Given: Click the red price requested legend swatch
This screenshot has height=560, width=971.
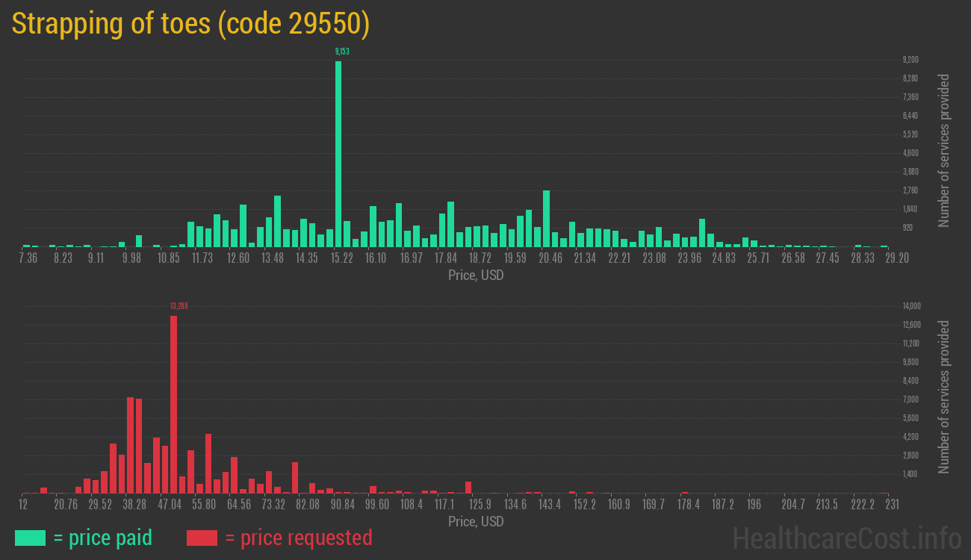Looking at the screenshot, I should pos(202,538).
